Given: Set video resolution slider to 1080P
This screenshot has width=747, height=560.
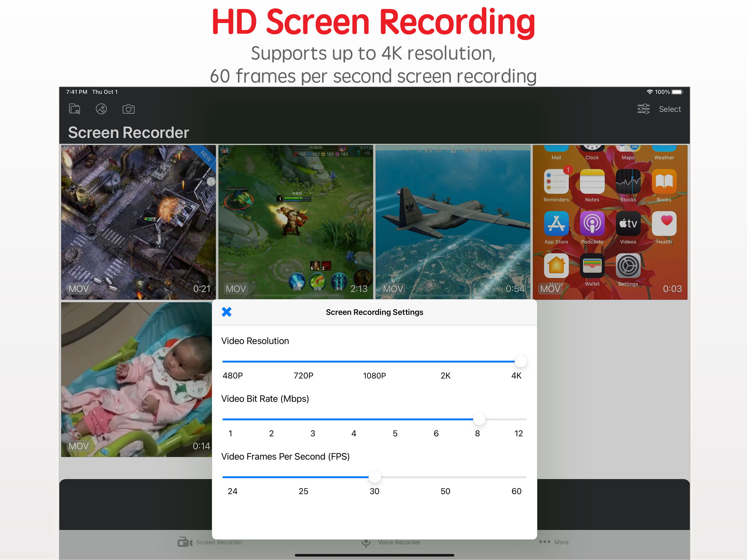Looking at the screenshot, I should click(x=375, y=361).
